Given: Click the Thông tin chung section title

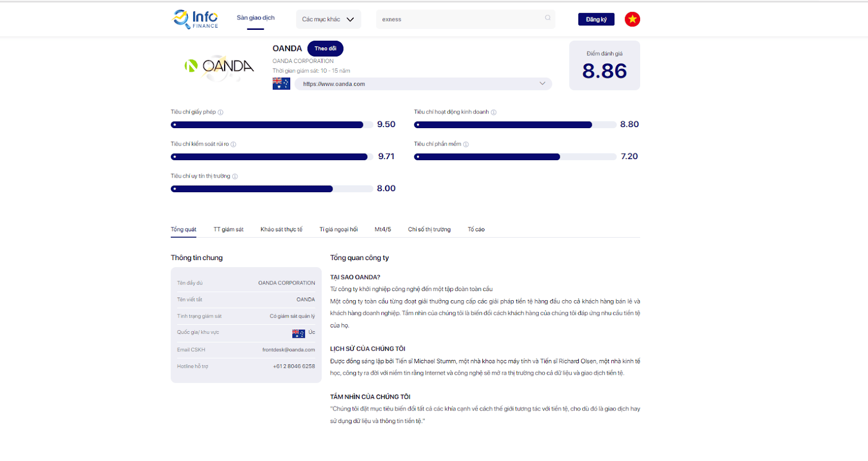Looking at the screenshot, I should tap(196, 258).
